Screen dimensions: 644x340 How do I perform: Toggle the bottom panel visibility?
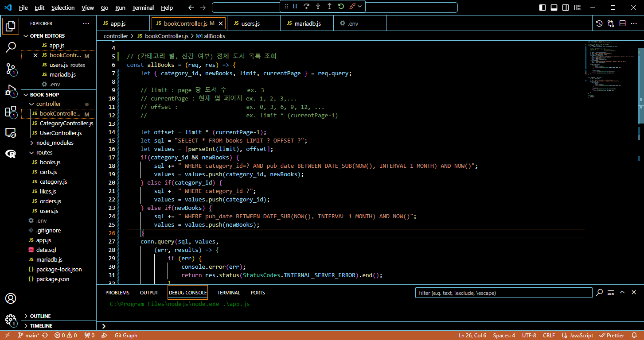point(554,8)
